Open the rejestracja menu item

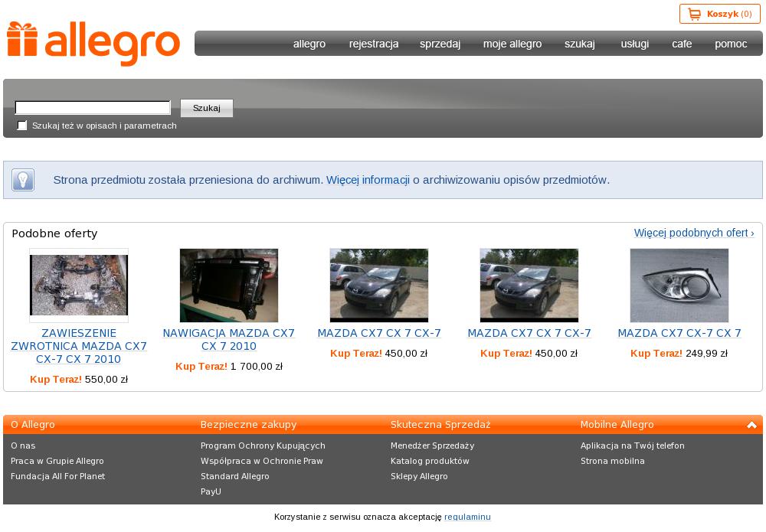tap(374, 44)
